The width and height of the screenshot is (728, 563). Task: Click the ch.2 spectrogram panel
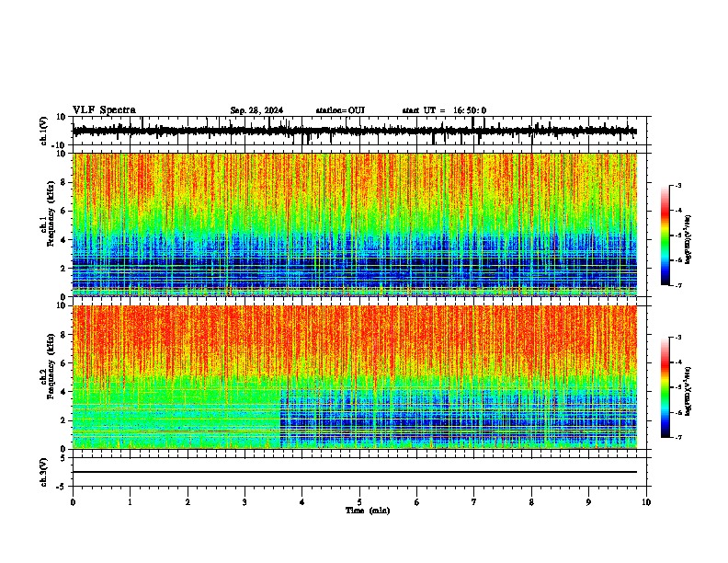click(355, 377)
